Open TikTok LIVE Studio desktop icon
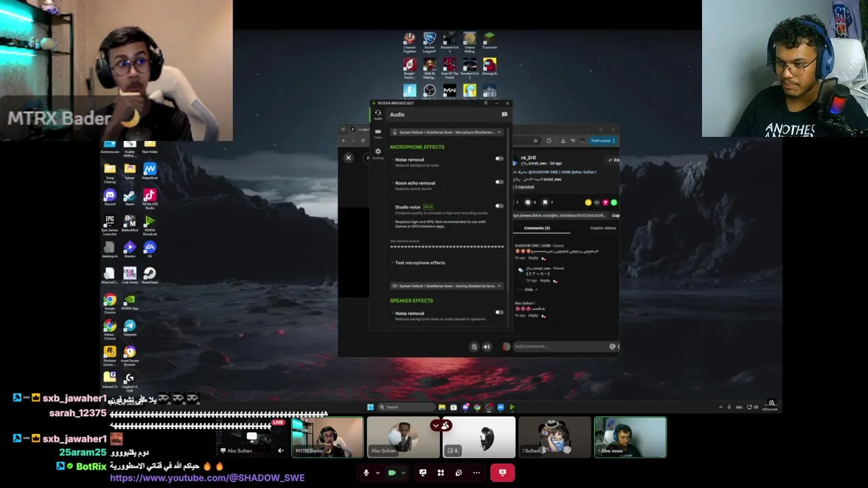 150,199
